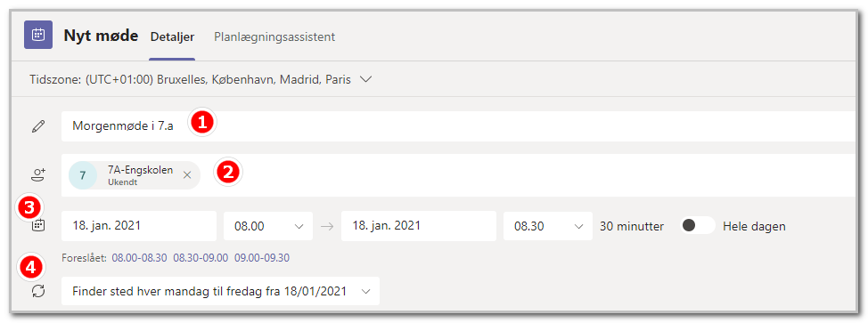The width and height of the screenshot is (868, 323).
Task: Click the calendar date icon beside the start date
Action: pos(38,226)
